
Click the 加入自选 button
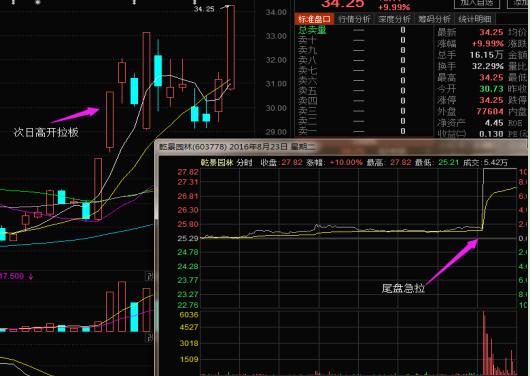click(477, 3)
